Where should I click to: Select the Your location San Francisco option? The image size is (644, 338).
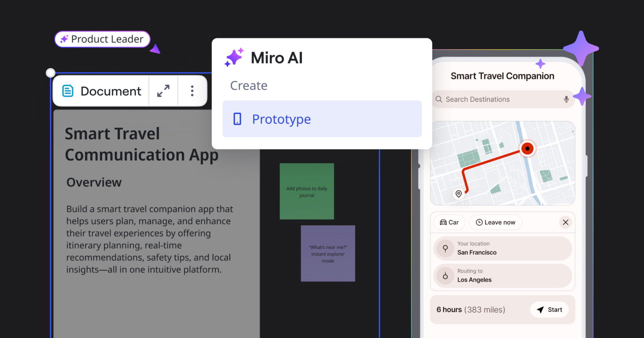pyautogui.click(x=502, y=248)
